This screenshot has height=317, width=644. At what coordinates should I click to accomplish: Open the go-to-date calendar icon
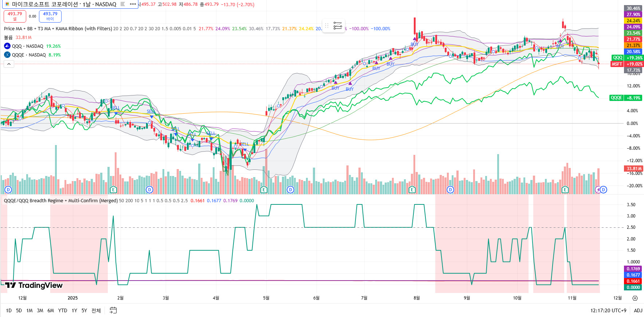113,310
